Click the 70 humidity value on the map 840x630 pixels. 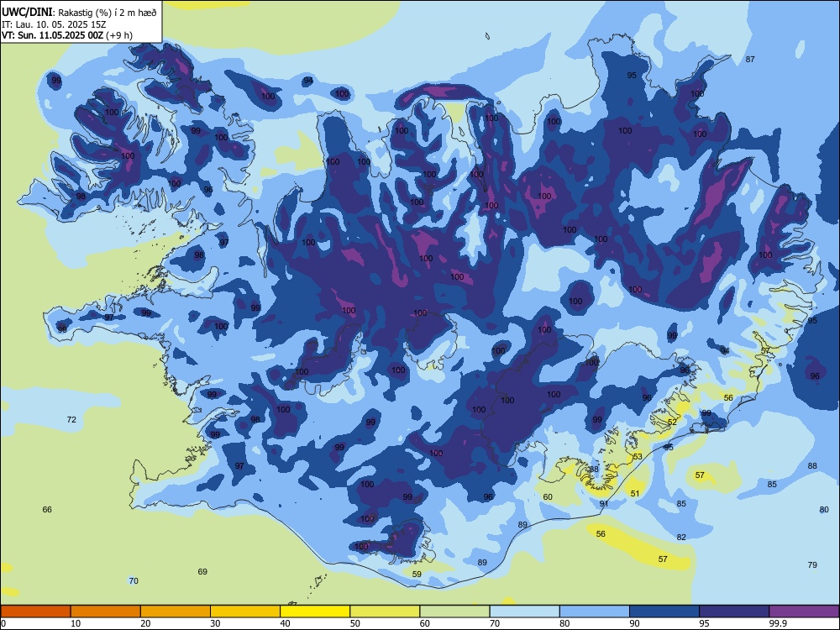click(134, 580)
